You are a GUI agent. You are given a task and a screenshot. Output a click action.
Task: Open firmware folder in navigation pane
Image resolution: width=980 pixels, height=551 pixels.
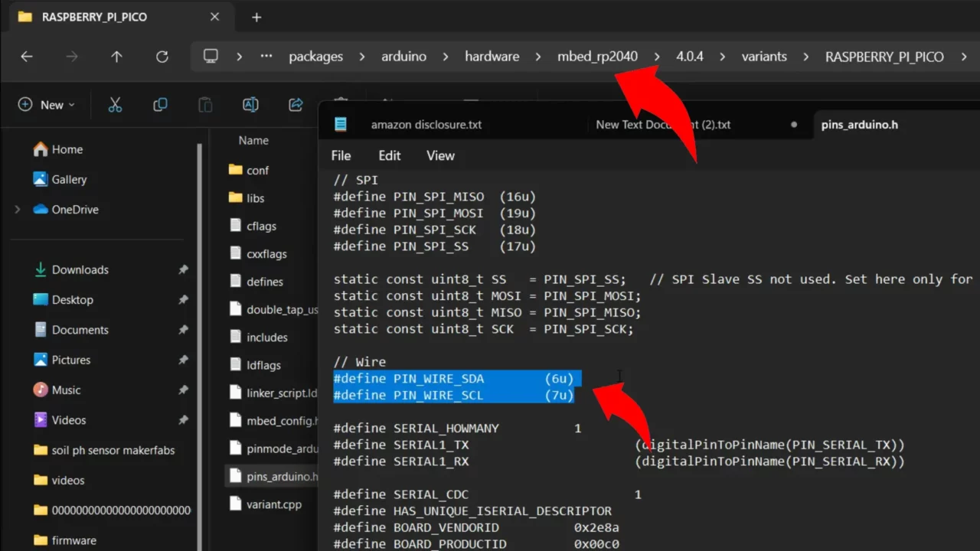pos(65,540)
